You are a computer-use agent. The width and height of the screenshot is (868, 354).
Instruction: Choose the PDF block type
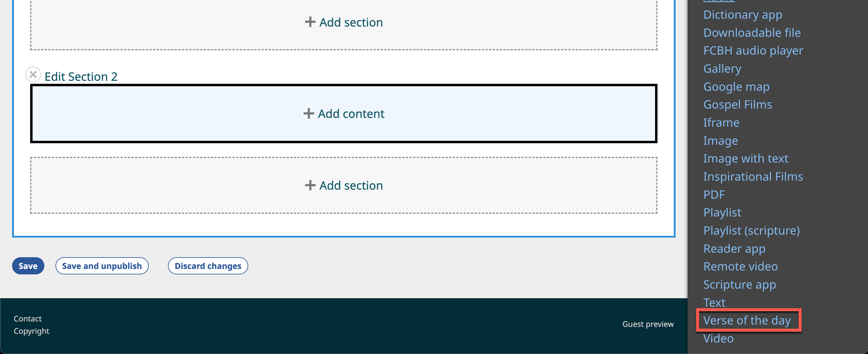coord(714,194)
